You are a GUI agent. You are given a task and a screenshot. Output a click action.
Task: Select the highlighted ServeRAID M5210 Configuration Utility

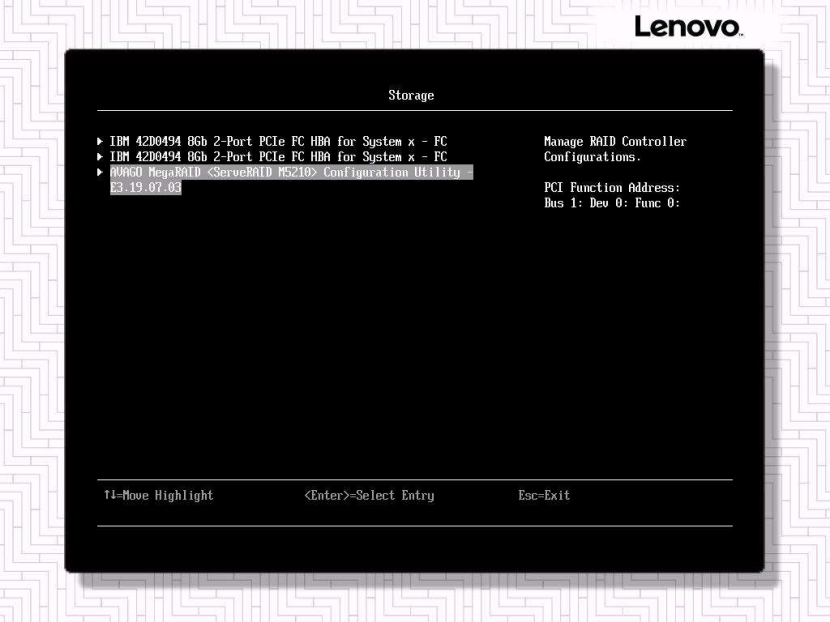[x=290, y=171]
